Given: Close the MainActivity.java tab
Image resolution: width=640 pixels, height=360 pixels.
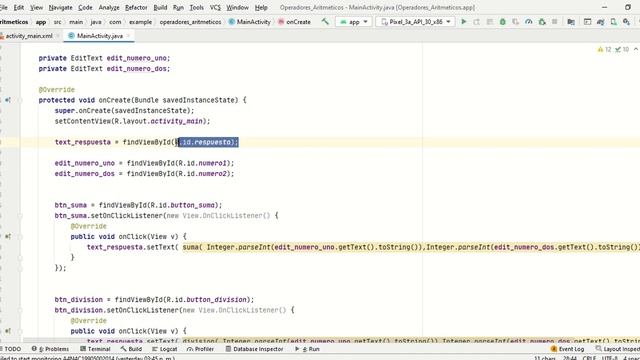Looking at the screenshot, I should point(128,36).
